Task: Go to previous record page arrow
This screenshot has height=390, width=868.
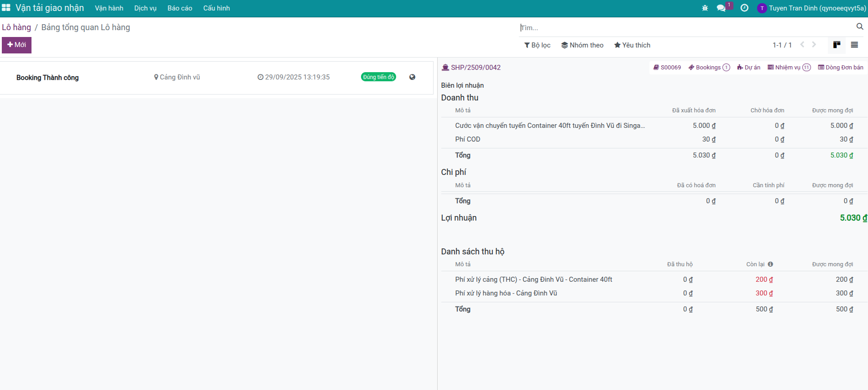Action: click(802, 45)
